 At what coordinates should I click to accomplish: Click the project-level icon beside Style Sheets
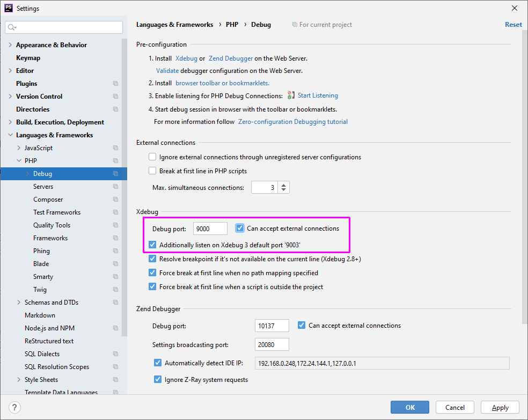pos(115,380)
